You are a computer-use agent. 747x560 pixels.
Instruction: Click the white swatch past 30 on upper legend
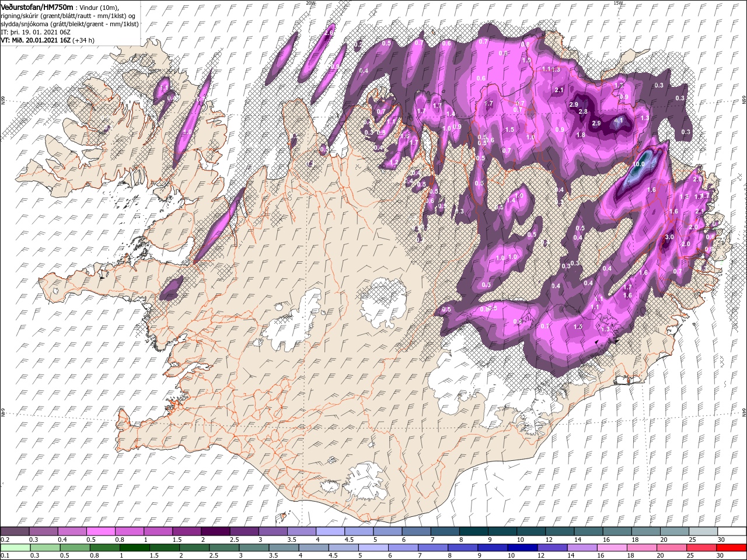tap(732, 531)
